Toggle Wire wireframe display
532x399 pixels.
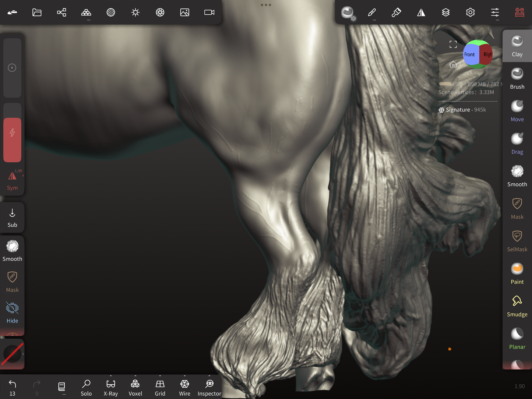184,388
